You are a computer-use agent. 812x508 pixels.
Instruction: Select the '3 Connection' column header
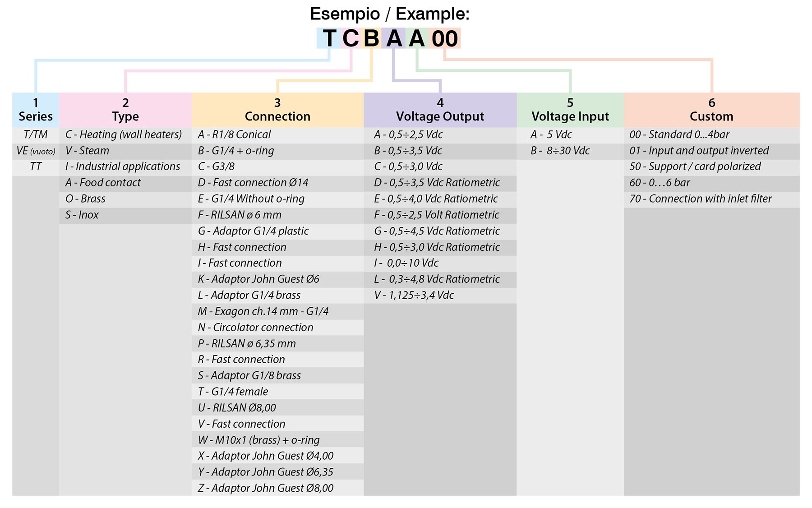(277, 110)
